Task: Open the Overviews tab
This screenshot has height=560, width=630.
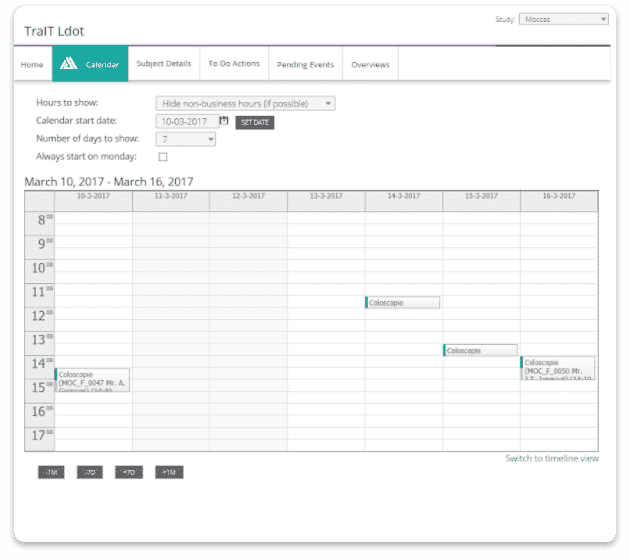Action: 370,65
